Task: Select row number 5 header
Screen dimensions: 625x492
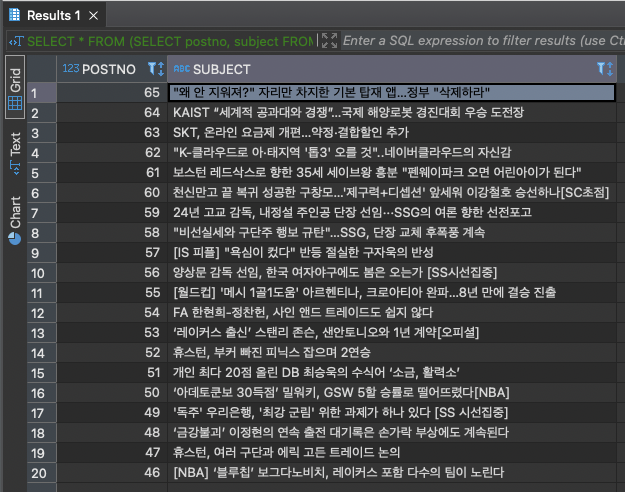Action: [x=42, y=173]
